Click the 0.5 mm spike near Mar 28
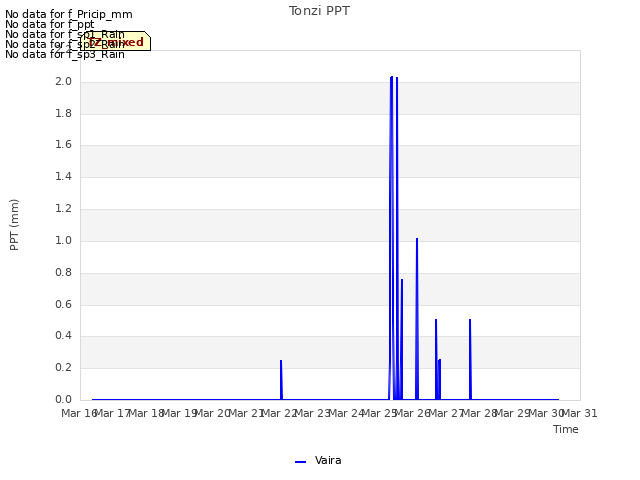640x480 pixels. click(470, 359)
